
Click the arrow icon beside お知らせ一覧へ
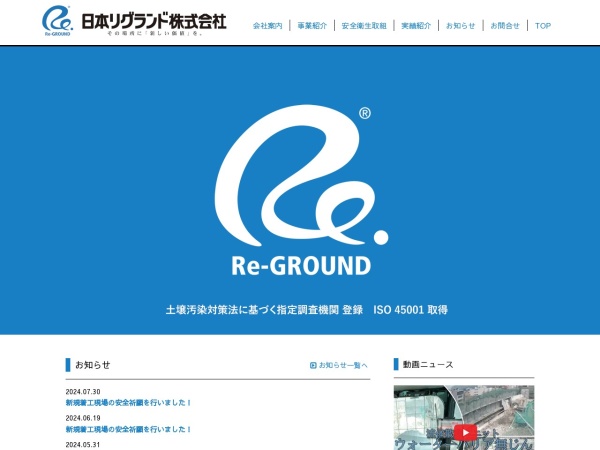[313, 365]
